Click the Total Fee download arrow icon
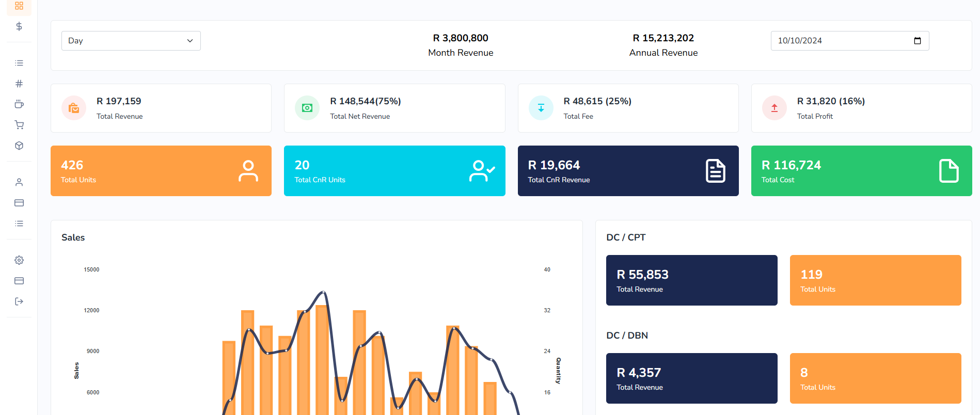This screenshot has width=980, height=415. click(541, 108)
